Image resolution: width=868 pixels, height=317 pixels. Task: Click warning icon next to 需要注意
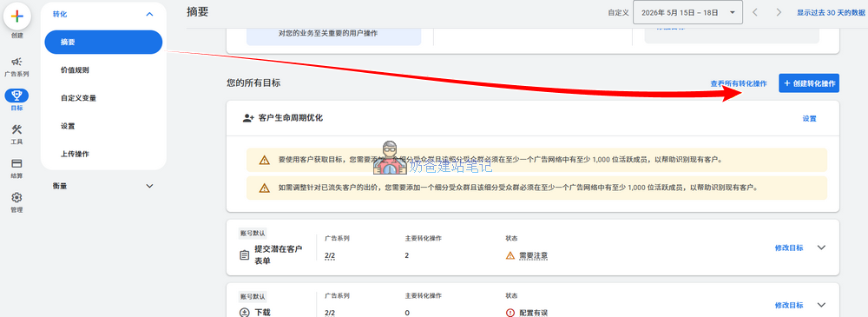[x=510, y=255]
